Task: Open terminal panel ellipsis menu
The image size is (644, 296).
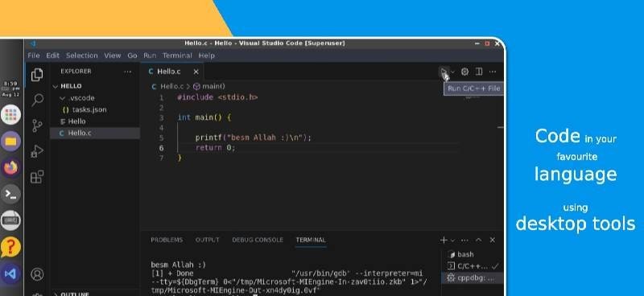Action: pos(464,240)
